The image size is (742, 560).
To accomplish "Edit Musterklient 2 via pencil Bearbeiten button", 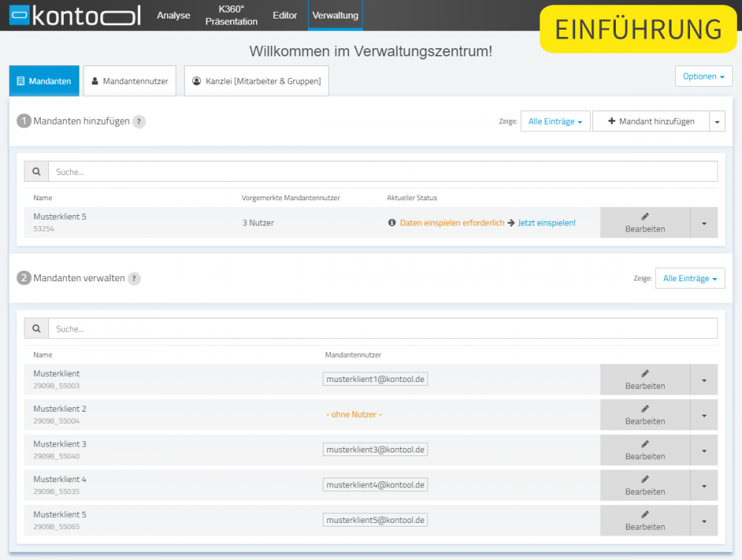I will click(644, 415).
